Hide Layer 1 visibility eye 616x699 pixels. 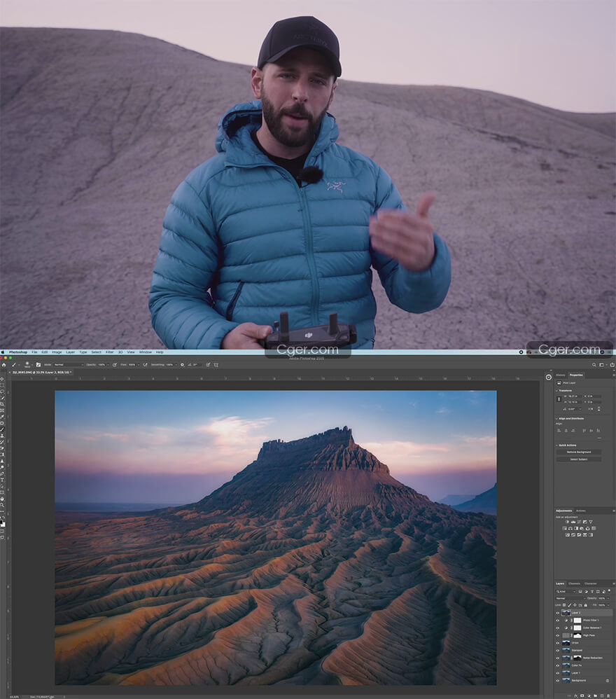click(x=558, y=673)
